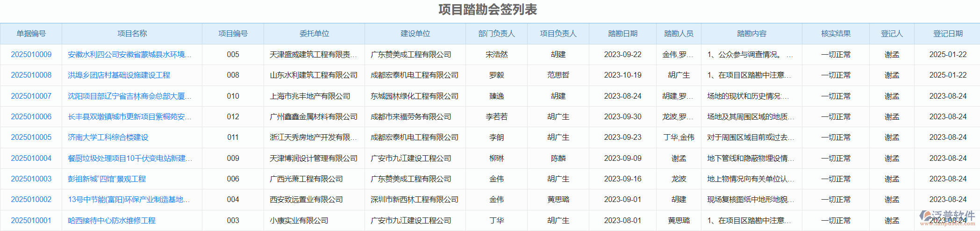Select cell 西安致远置业有限公司
980x231 pixels.
(306, 200)
